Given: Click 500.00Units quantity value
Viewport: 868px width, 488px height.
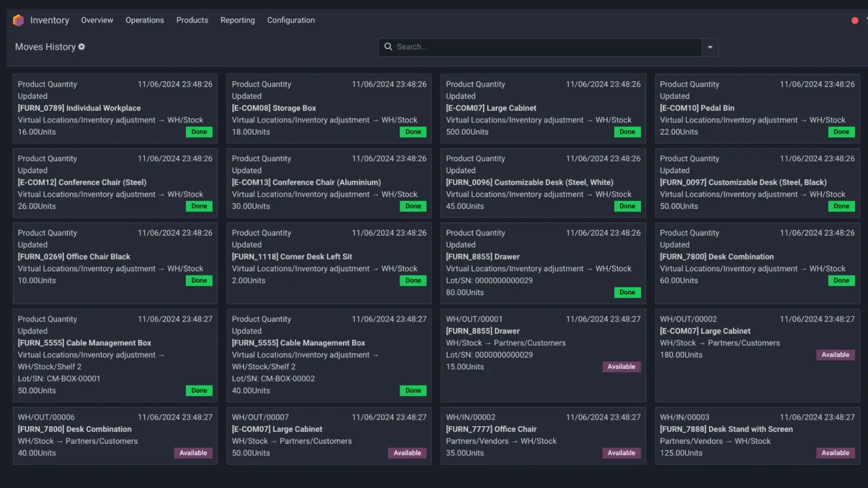Looking at the screenshot, I should point(467,132).
